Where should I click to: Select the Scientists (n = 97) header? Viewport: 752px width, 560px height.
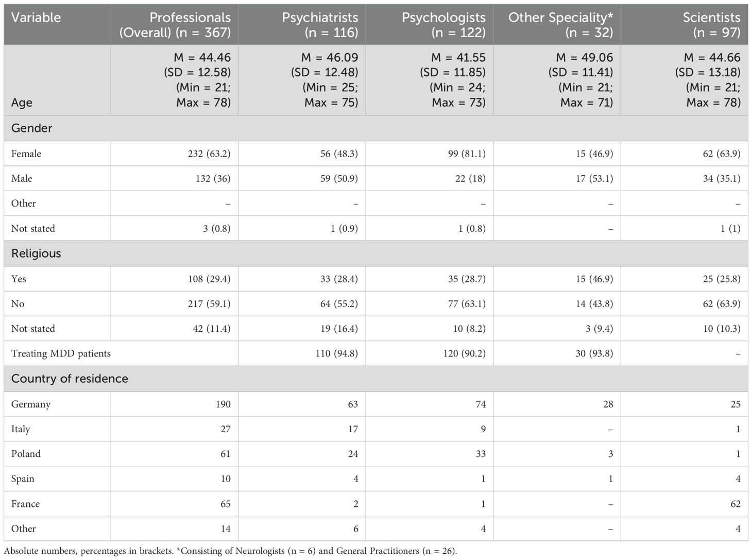pos(711,25)
